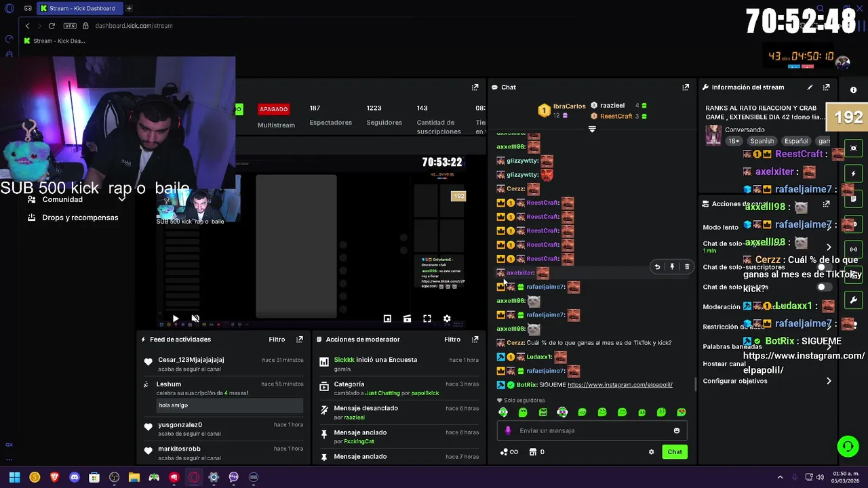Open Filtro in Acciones de moderador
Screen dimensions: 868x488
coord(452,340)
